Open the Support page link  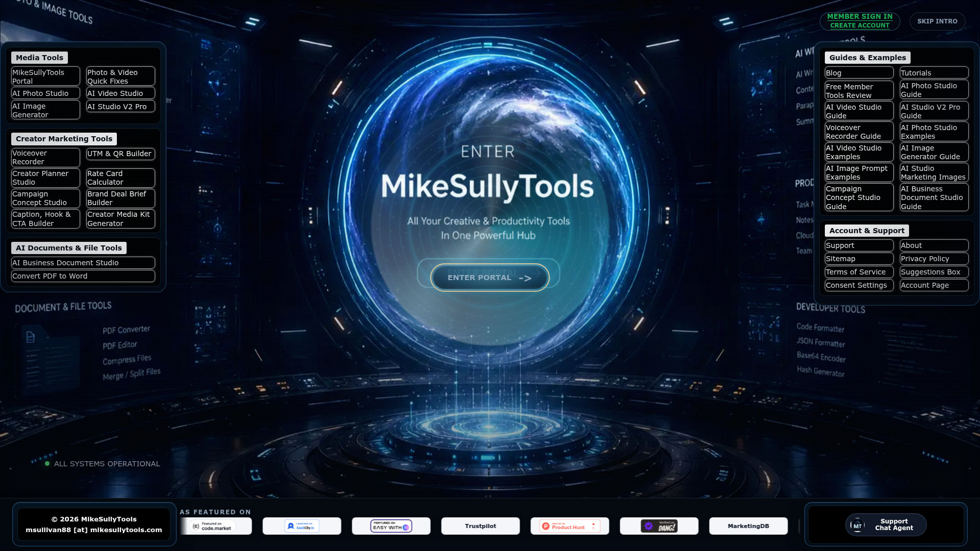859,245
